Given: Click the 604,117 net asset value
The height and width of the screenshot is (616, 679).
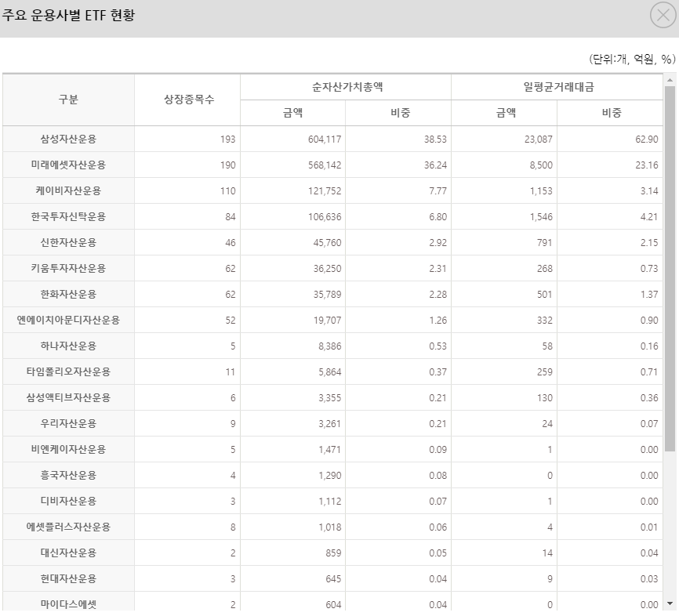Looking at the screenshot, I should tap(325, 140).
